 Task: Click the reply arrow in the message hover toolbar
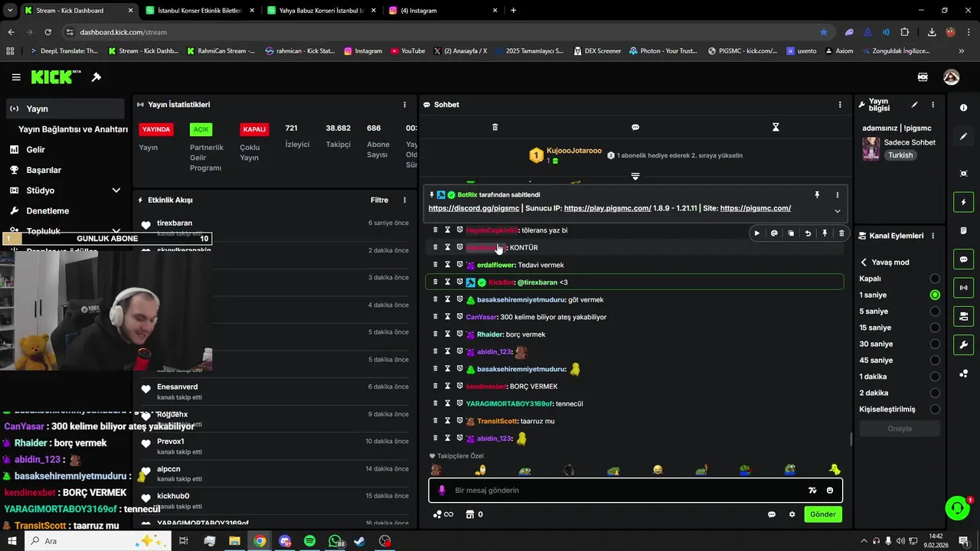808,233
